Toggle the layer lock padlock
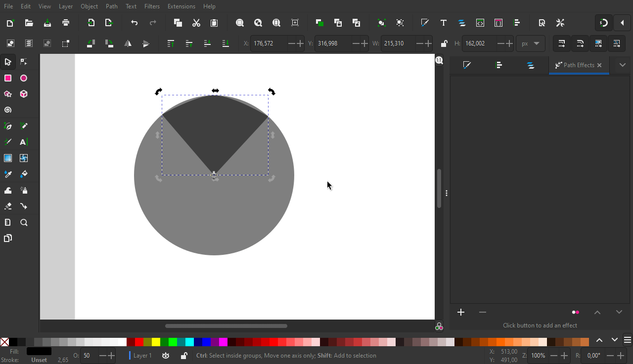 [x=183, y=356]
